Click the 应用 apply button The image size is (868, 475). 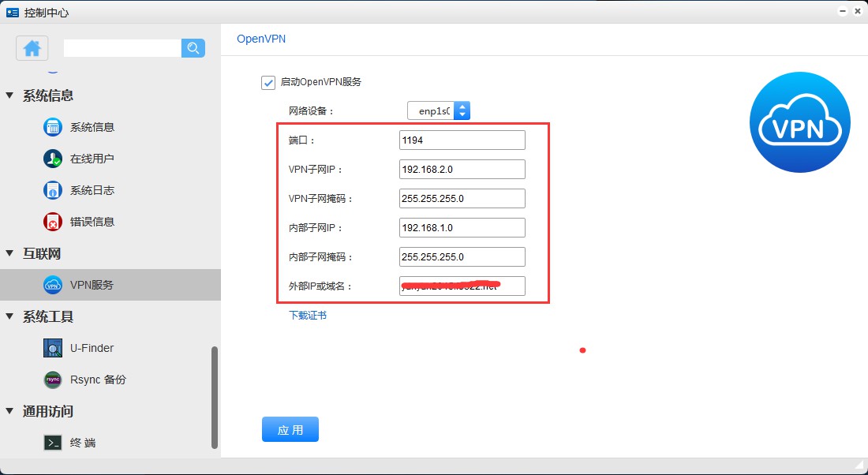point(290,430)
